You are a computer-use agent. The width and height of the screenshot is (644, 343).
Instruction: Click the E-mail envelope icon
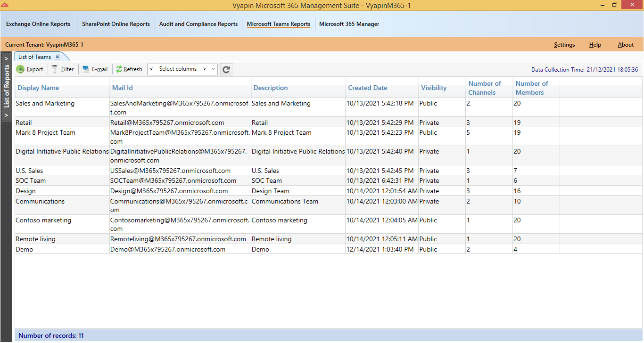coord(85,69)
